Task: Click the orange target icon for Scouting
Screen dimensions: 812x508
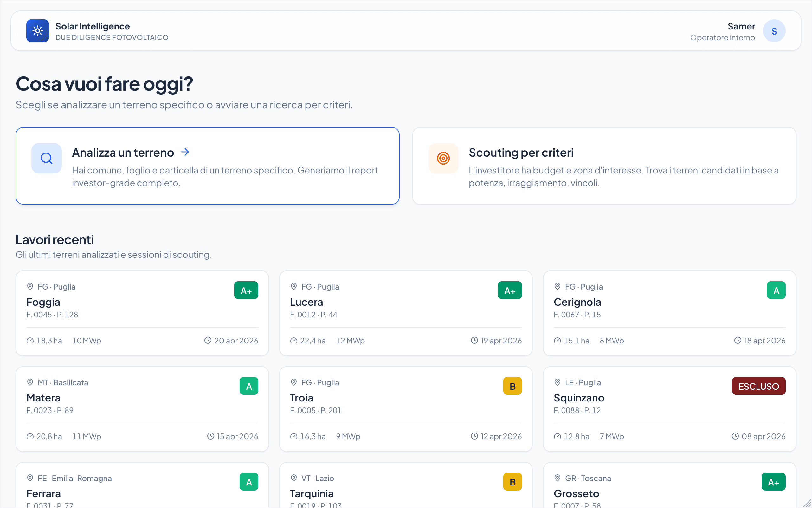Action: click(x=443, y=158)
